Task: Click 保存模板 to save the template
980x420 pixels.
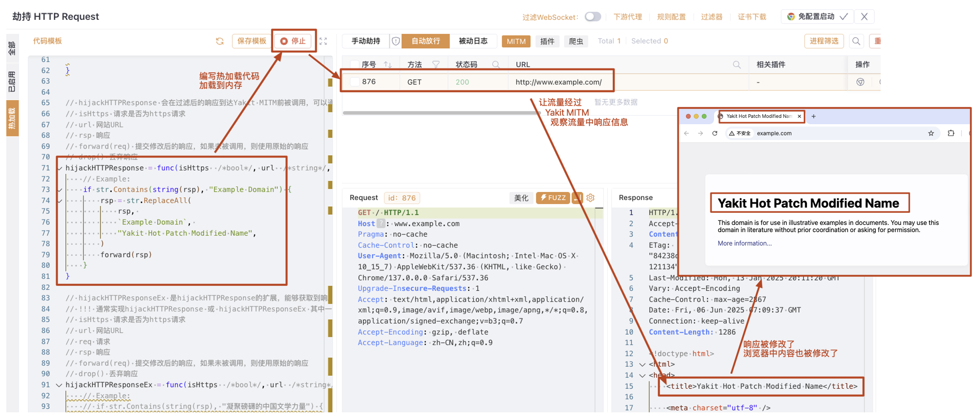Action: [x=252, y=41]
